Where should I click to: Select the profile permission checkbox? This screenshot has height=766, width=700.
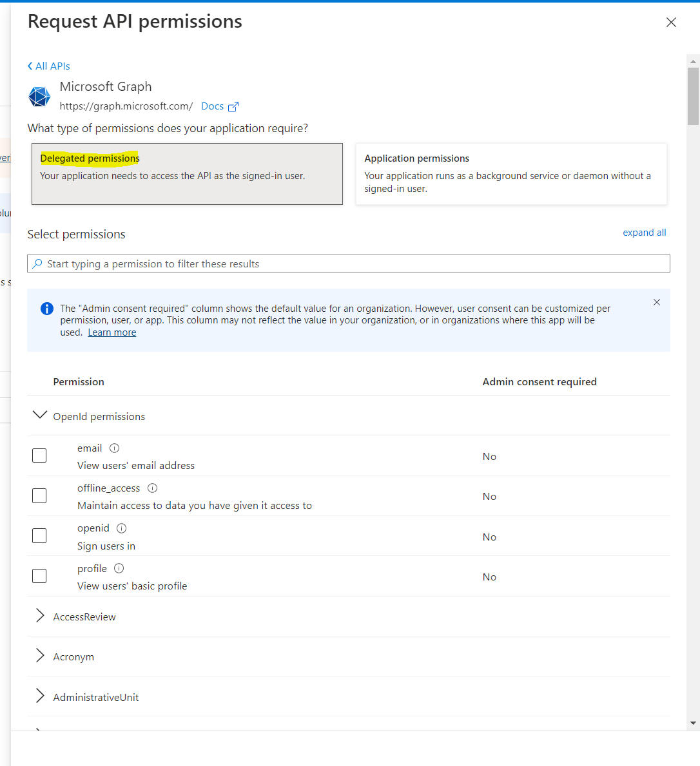(39, 576)
